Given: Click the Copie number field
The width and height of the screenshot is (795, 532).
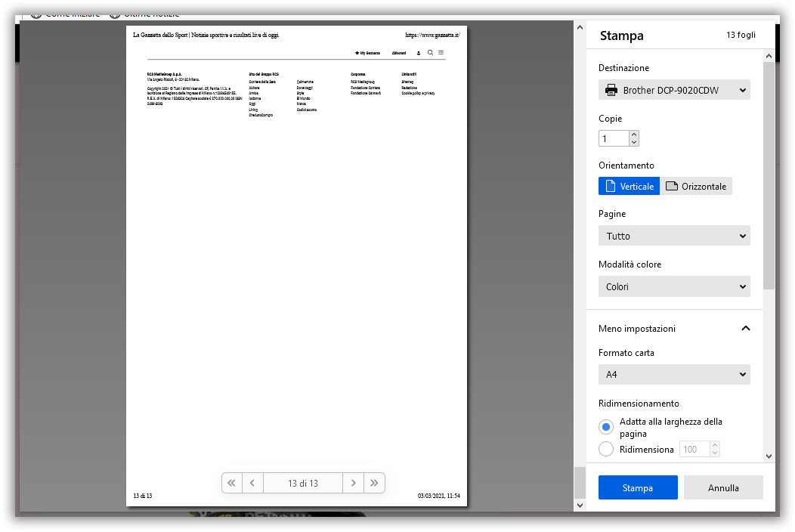Looking at the screenshot, I should [x=614, y=138].
